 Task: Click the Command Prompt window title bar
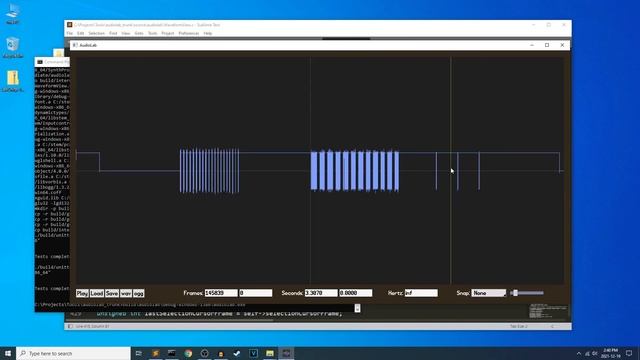click(53, 62)
